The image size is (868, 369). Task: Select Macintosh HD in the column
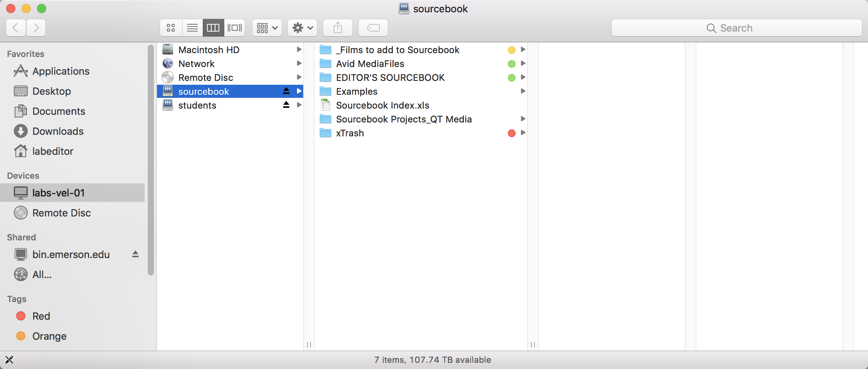click(x=230, y=50)
